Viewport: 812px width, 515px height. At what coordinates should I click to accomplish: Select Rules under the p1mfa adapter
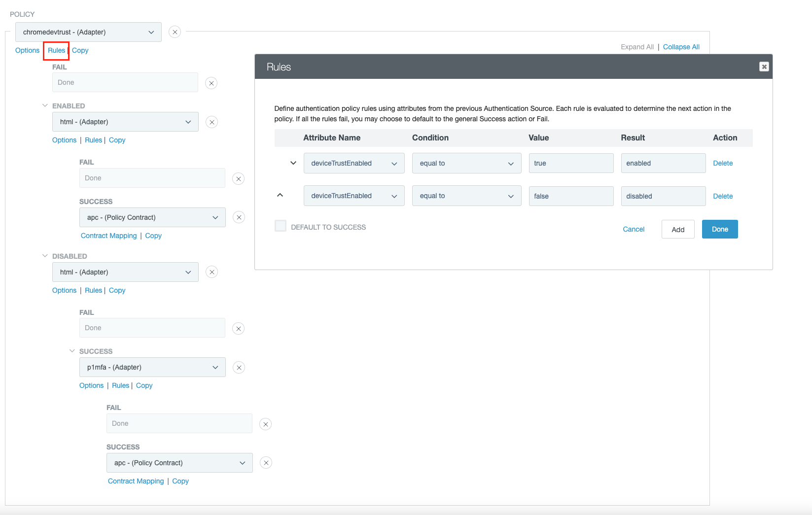point(120,385)
